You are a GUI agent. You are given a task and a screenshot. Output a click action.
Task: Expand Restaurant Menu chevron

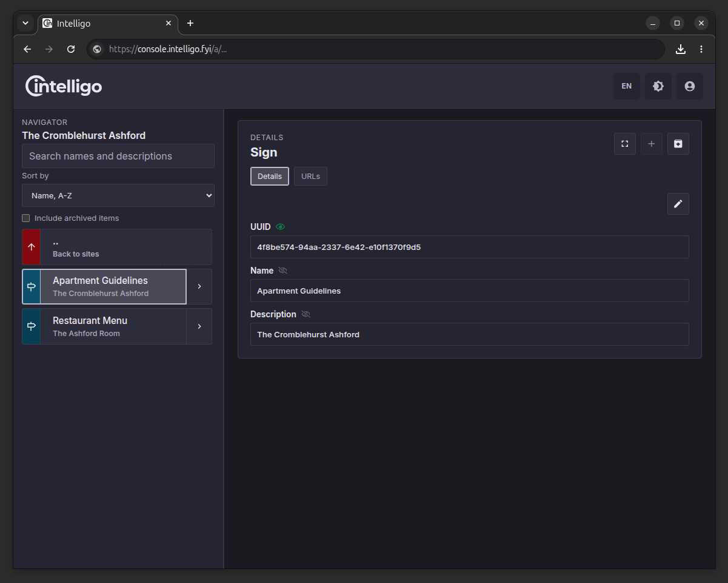(x=199, y=326)
